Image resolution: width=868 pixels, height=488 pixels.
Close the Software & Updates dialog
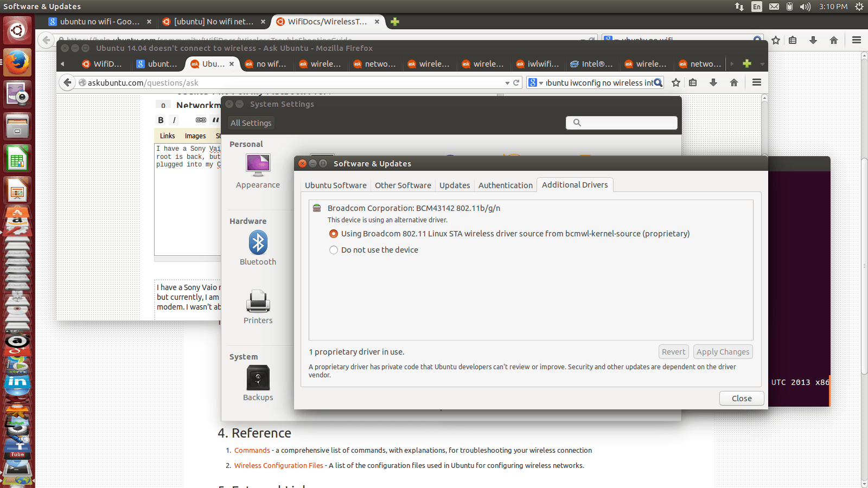click(x=742, y=399)
